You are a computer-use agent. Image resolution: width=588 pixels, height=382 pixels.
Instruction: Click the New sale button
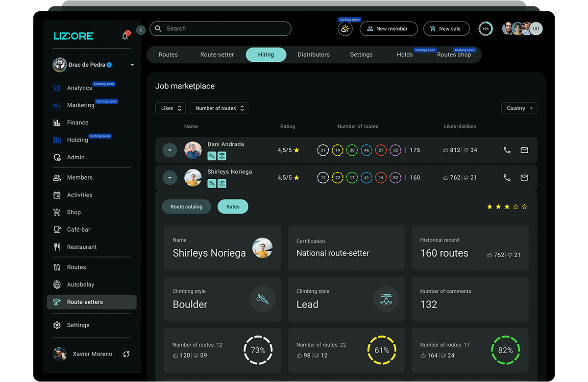tap(446, 29)
